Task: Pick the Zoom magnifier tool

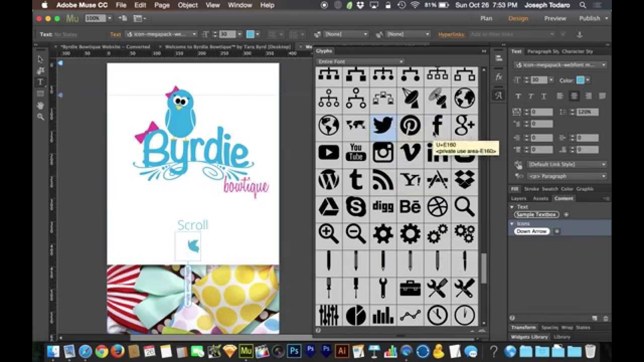Action: (41, 117)
